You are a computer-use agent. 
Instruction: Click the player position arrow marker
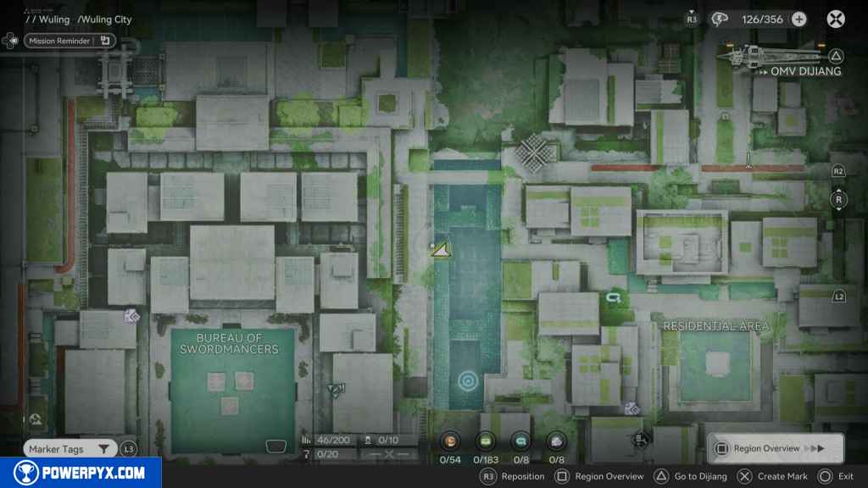click(x=441, y=248)
